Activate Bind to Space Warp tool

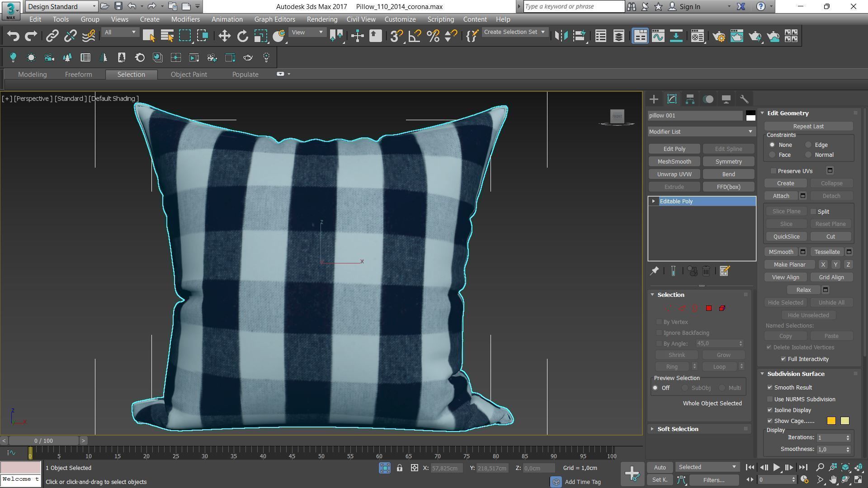pyautogui.click(x=89, y=36)
